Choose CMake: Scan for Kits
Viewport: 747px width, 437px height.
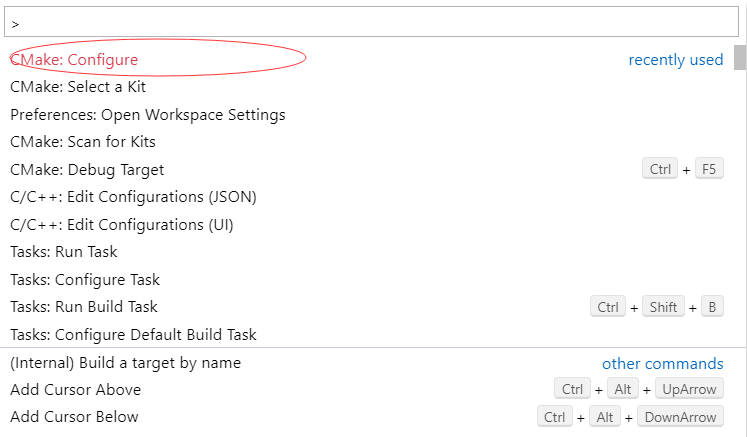[367, 142]
